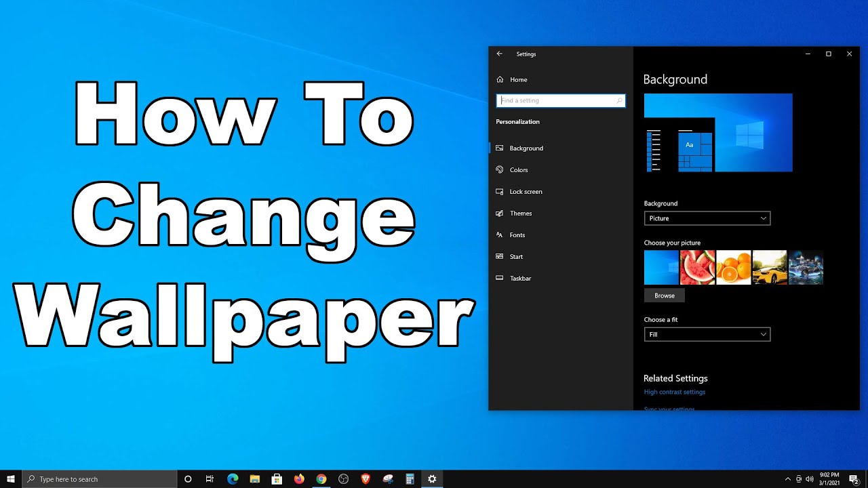Show hidden system tray icons
The width and height of the screenshot is (868, 488).
pos(787,479)
